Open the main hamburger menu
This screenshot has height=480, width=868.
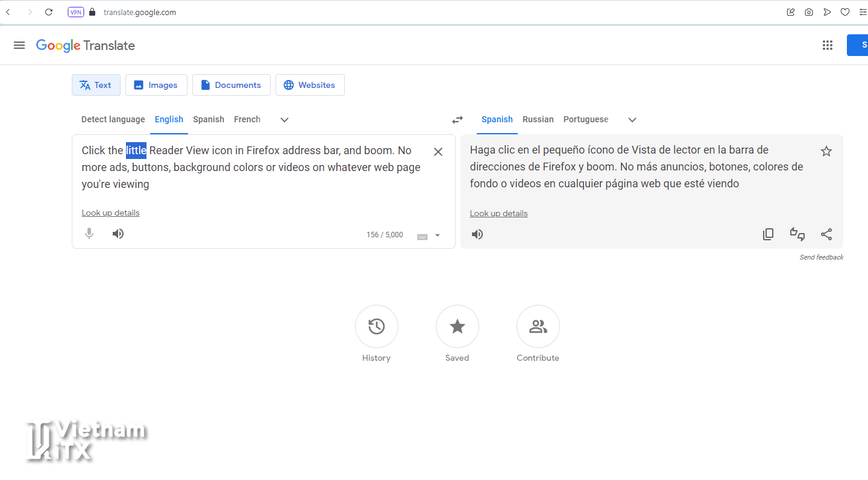(19, 45)
